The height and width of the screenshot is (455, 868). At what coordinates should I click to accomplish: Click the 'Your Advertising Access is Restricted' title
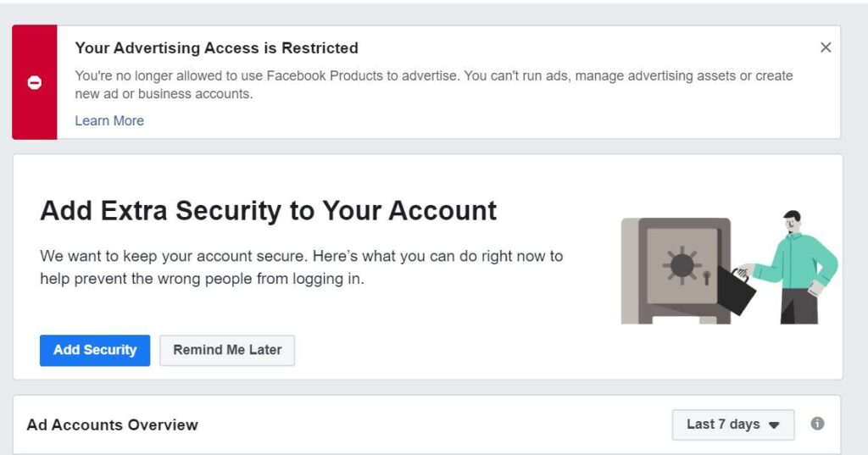pos(216,48)
